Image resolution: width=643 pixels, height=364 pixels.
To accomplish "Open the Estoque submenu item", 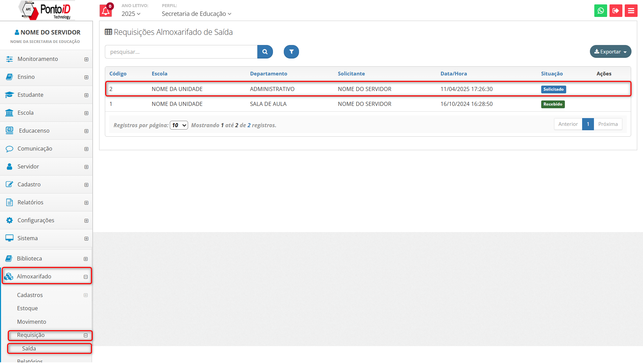I will click(27, 308).
